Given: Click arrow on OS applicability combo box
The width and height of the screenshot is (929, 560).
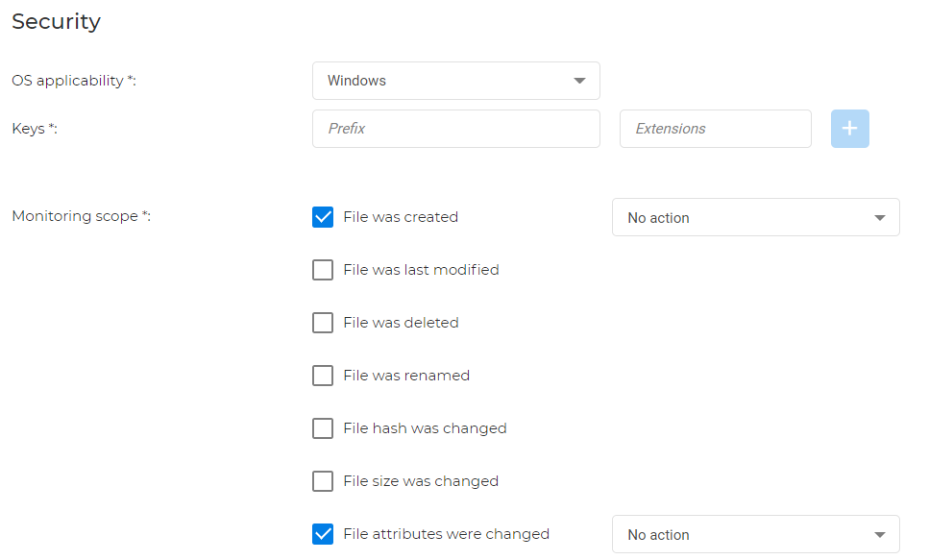Looking at the screenshot, I should [x=579, y=81].
